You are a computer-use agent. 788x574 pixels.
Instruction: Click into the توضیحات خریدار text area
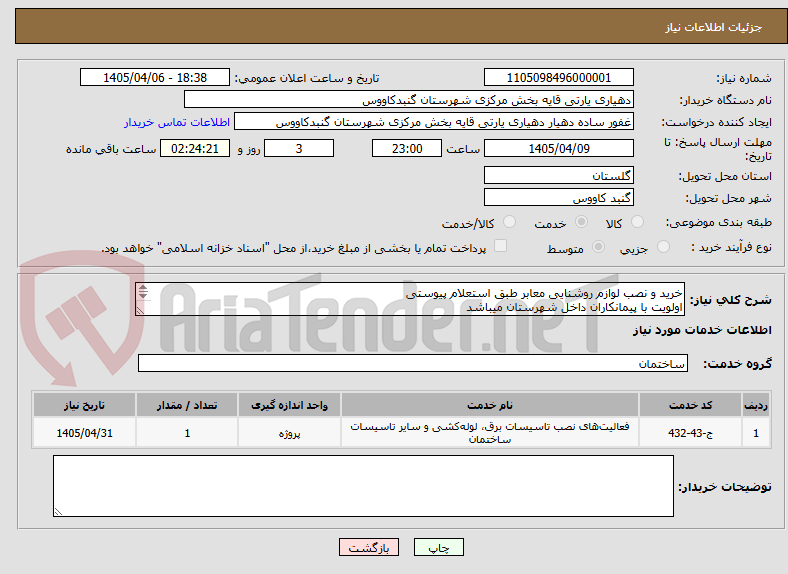pyautogui.click(x=363, y=486)
